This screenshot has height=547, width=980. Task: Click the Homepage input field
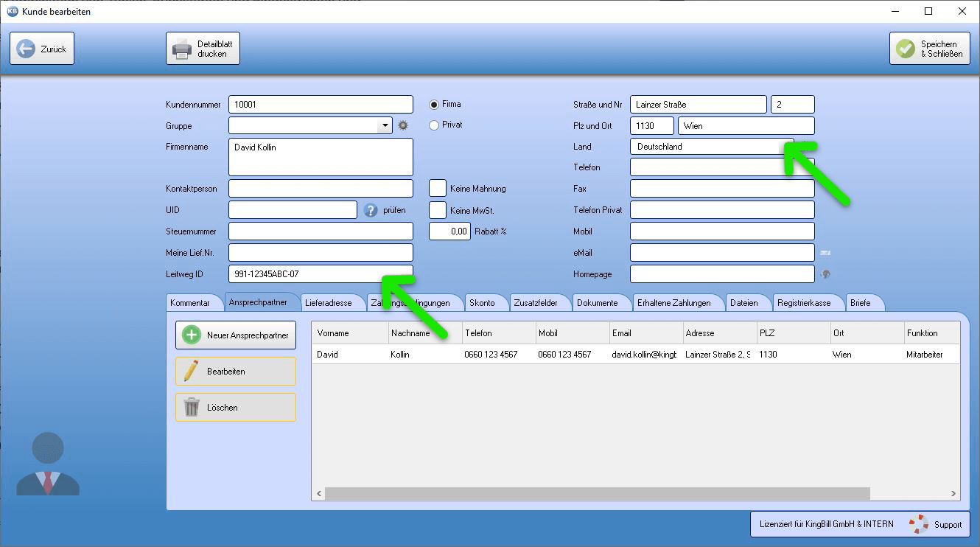click(723, 274)
